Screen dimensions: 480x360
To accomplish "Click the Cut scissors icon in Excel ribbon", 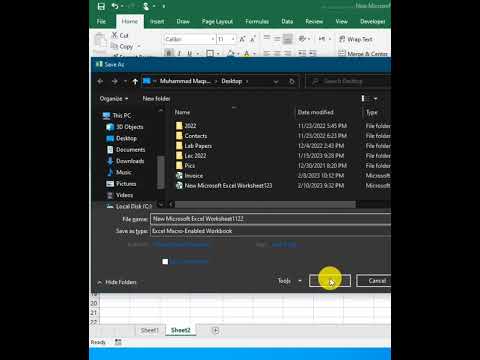I will [x=115, y=35].
